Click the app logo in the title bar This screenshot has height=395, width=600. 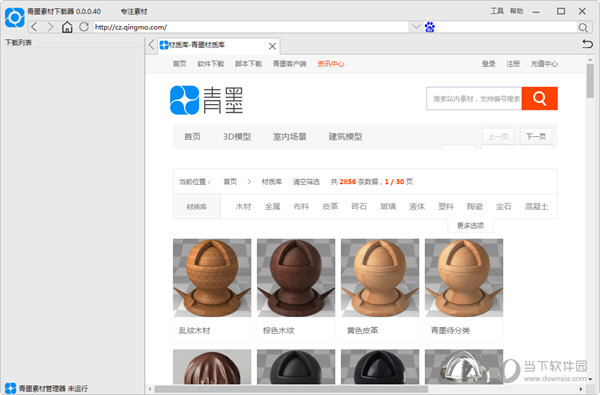click(15, 17)
